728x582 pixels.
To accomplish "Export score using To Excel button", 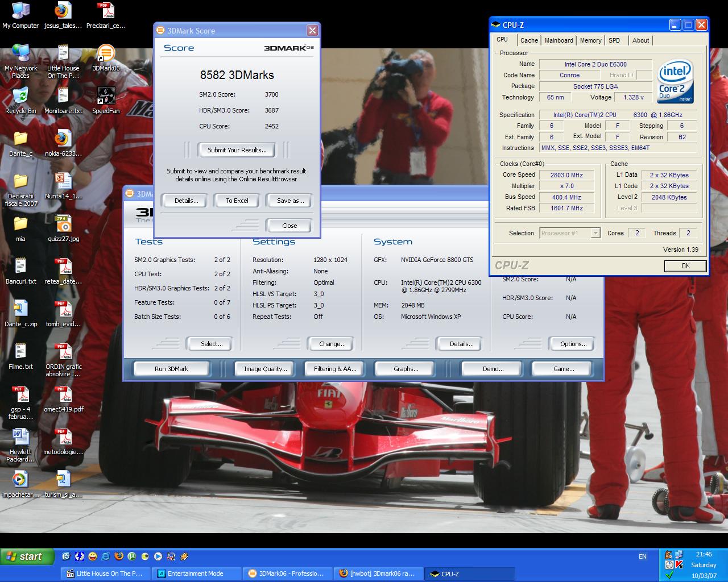I will tap(237, 201).
